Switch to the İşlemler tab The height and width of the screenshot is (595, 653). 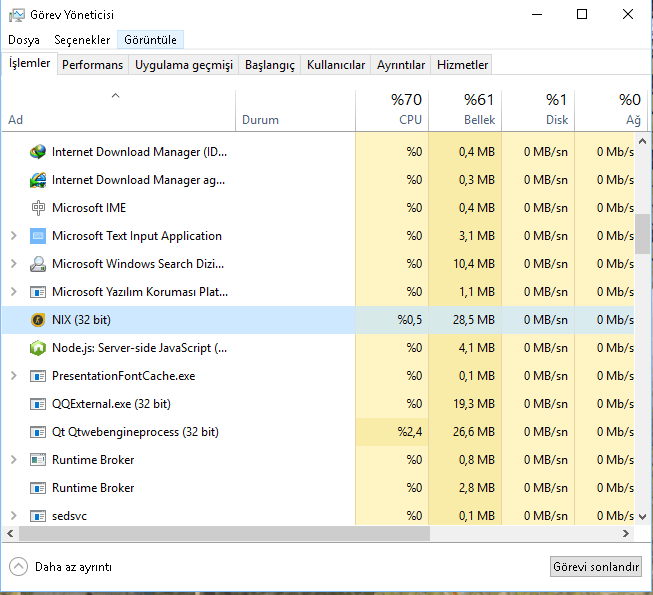pos(29,63)
